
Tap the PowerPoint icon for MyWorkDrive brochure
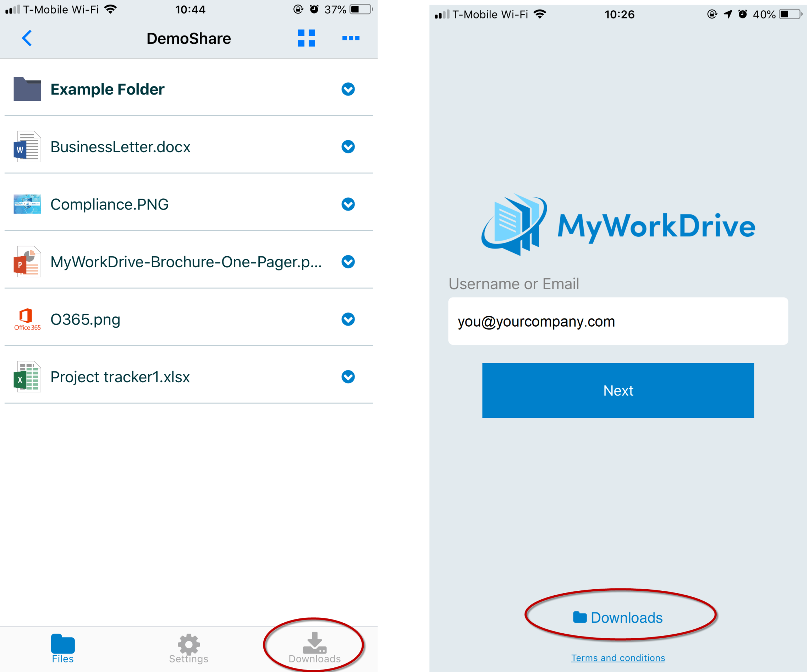coord(27,262)
